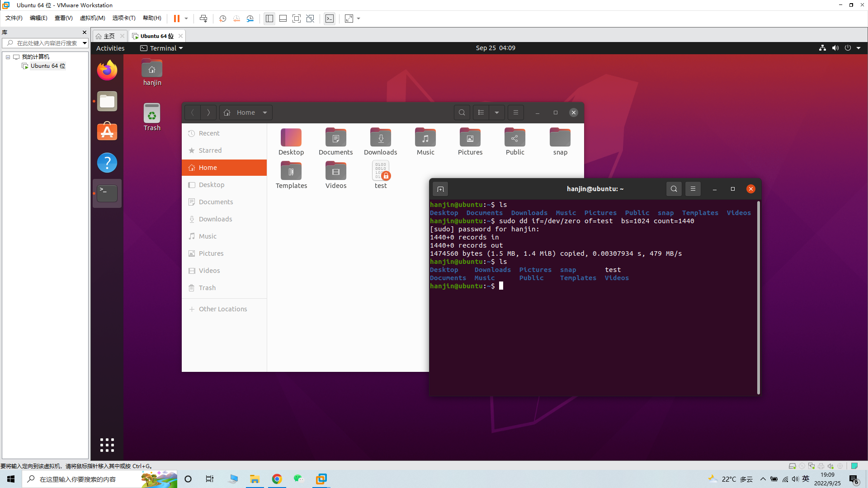Click the Terminal search icon
This screenshot has height=488, width=868.
point(674,189)
